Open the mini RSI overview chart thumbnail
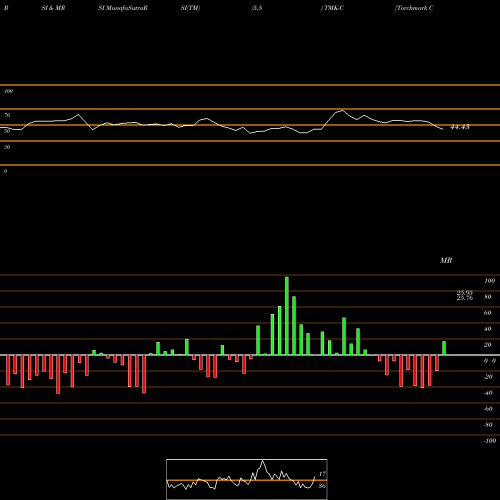This screenshot has width=500, height=500. pyautogui.click(x=247, y=479)
